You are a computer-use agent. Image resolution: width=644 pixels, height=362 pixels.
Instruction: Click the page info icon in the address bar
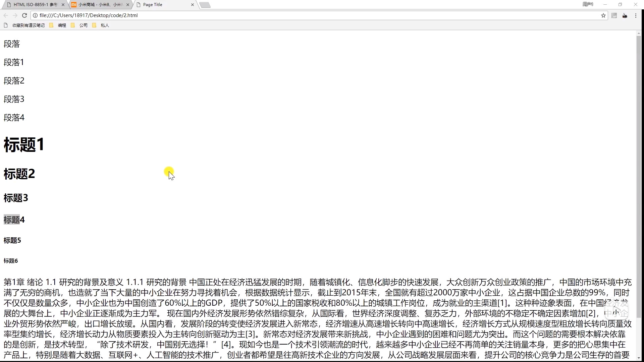pyautogui.click(x=35, y=15)
